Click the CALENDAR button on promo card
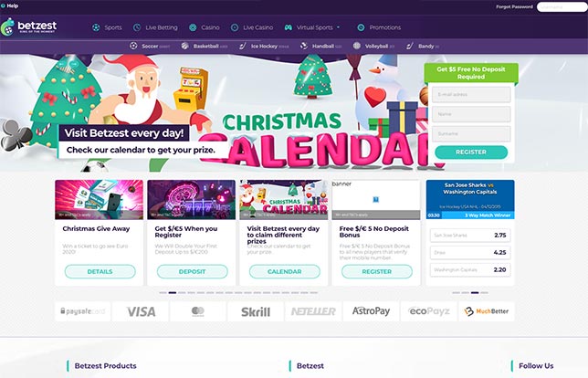The height and width of the screenshot is (378, 588). click(x=285, y=271)
